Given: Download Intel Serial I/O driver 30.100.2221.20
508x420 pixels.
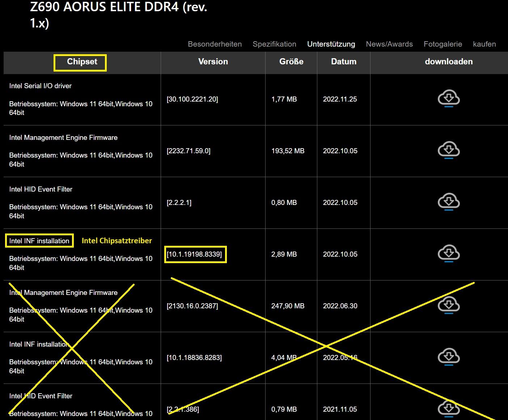Looking at the screenshot, I should click(449, 99).
